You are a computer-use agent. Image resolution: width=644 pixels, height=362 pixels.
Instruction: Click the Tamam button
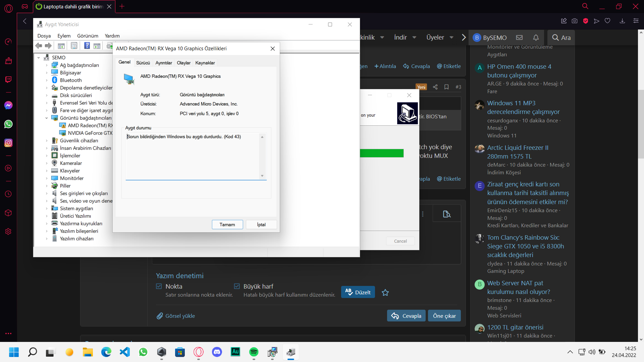click(227, 225)
